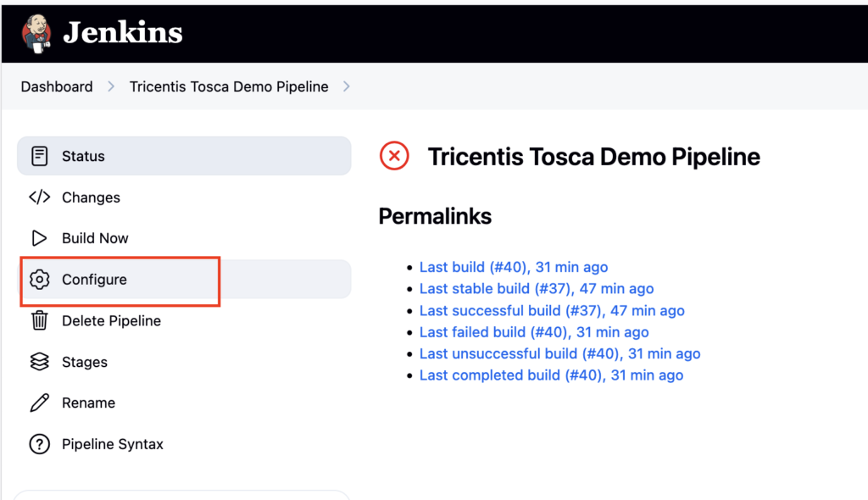Click the Delete Pipeline trash icon

click(39, 320)
